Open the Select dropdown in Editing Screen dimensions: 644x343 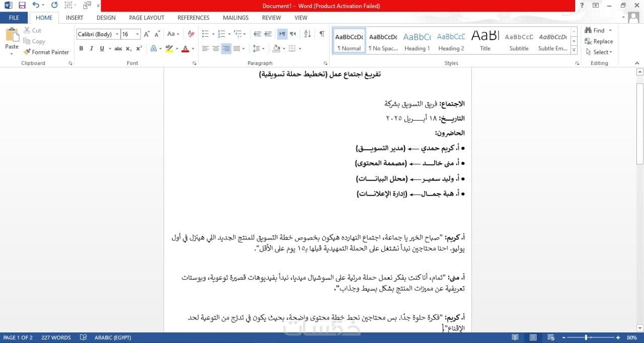[599, 52]
